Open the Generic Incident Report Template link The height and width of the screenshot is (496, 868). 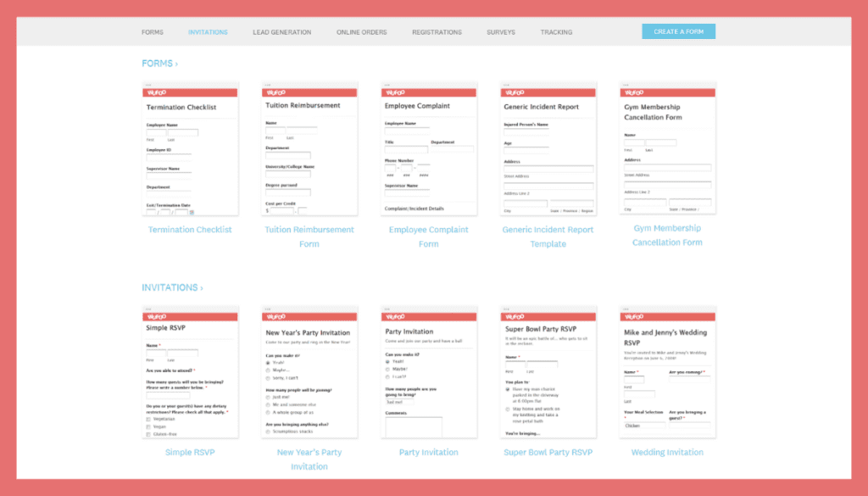tap(548, 237)
